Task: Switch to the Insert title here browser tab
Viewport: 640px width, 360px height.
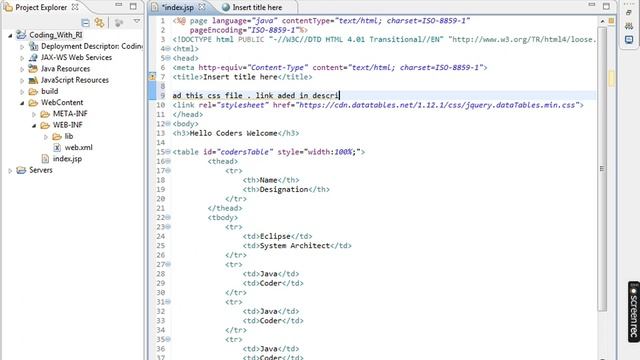Action: (257, 7)
